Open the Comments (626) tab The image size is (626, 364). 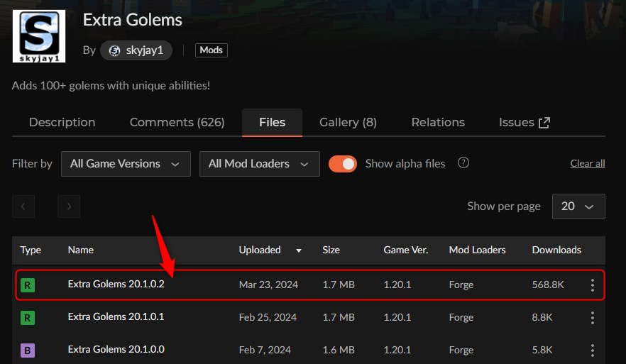click(x=177, y=122)
